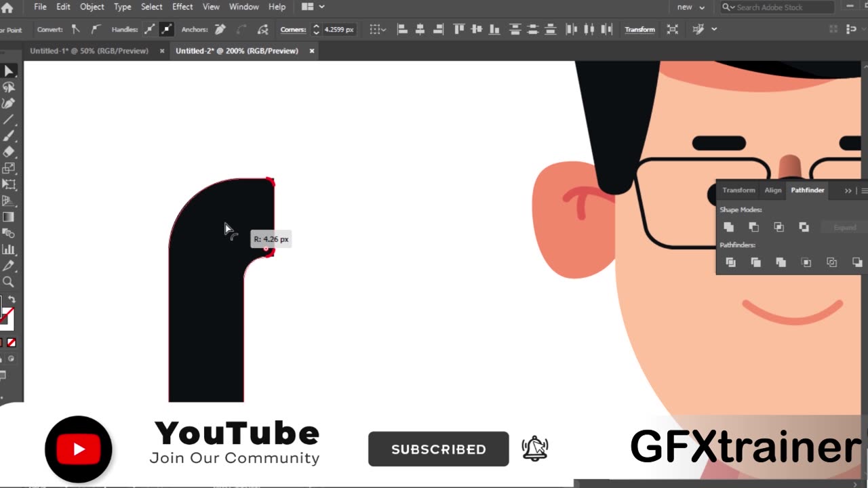Viewport: 868px width, 488px height.
Task: Click the Swap Fill and Stroke arrow
Action: (x=12, y=300)
